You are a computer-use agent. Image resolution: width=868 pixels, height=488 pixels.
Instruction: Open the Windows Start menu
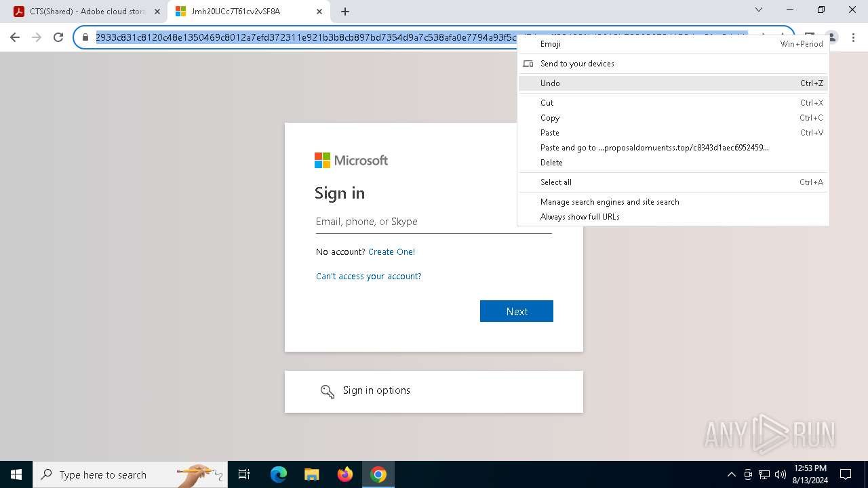[16, 474]
